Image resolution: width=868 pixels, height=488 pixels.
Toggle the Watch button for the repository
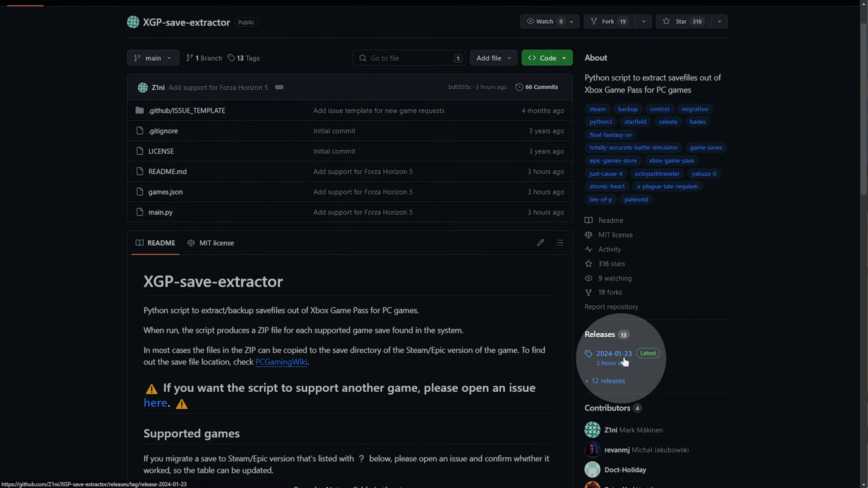544,22
